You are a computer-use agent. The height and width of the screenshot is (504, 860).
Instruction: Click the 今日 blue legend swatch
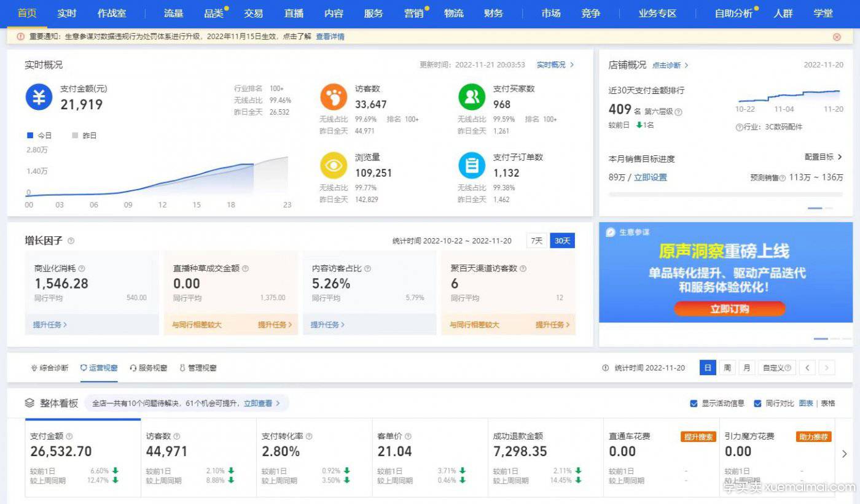pos(29,135)
